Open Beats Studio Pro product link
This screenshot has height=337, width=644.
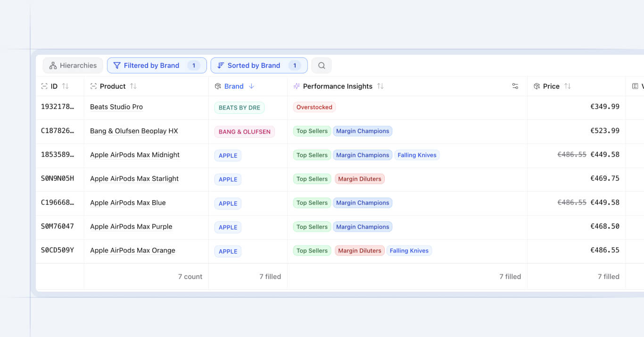click(116, 107)
